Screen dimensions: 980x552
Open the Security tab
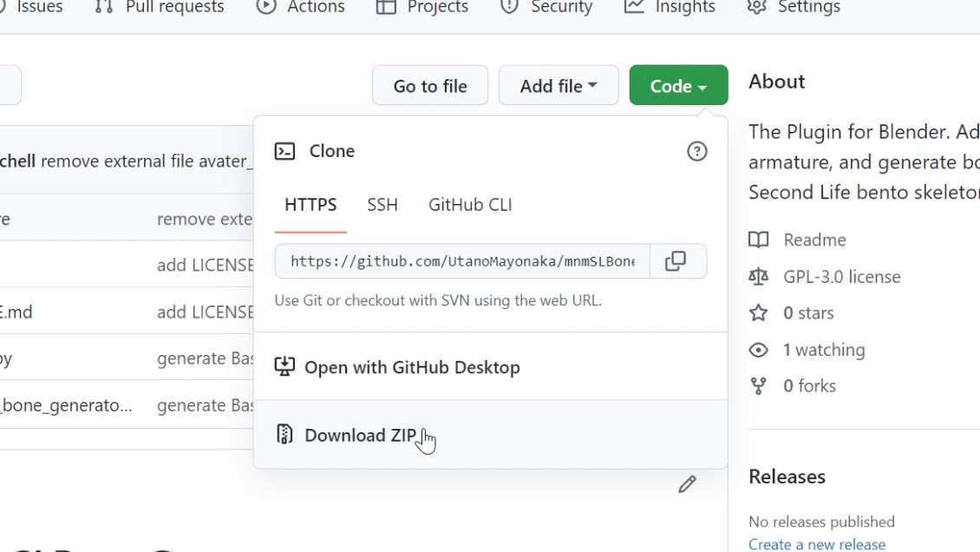click(546, 7)
